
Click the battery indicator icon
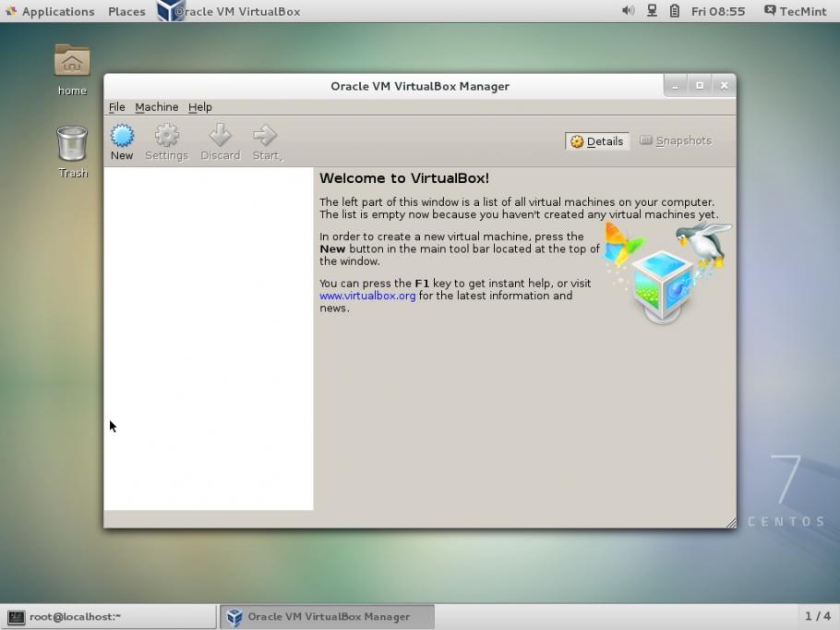(675, 11)
